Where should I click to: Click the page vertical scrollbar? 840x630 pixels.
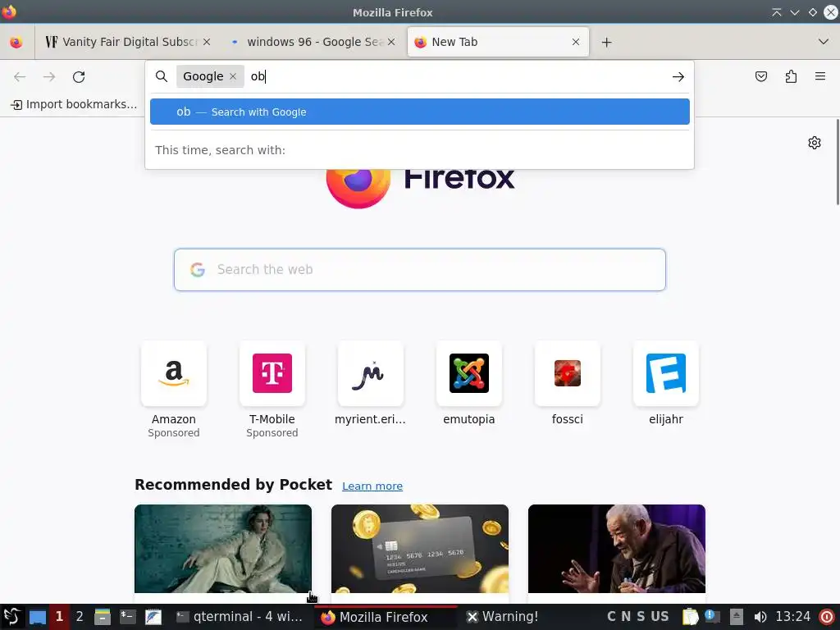coord(838,162)
